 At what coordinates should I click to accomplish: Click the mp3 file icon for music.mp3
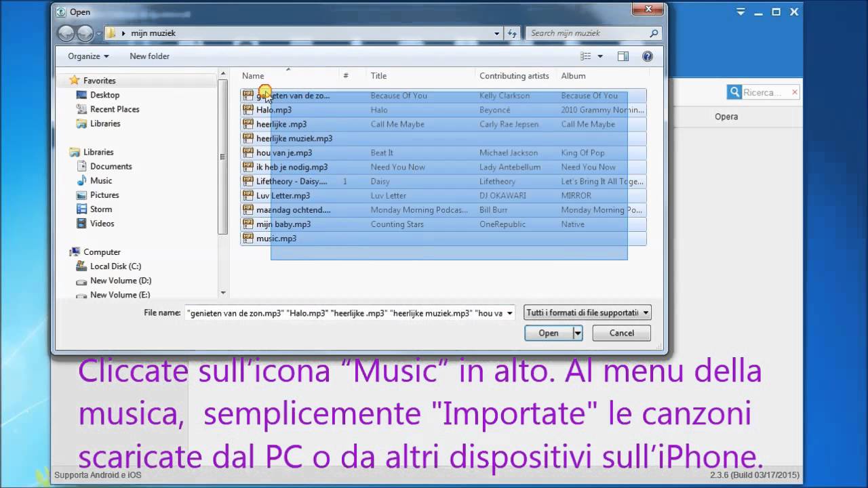click(x=248, y=239)
